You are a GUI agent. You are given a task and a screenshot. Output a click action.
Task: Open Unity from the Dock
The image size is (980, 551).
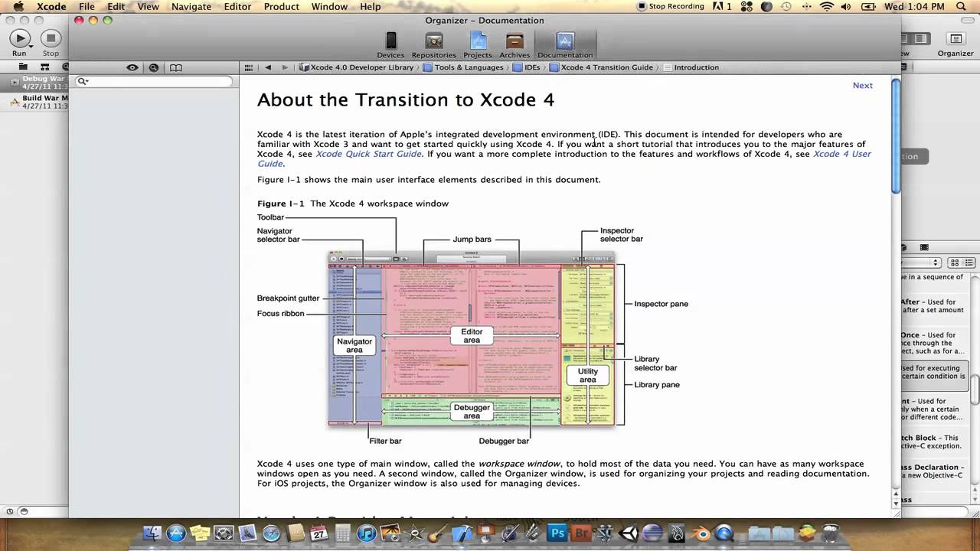click(629, 533)
